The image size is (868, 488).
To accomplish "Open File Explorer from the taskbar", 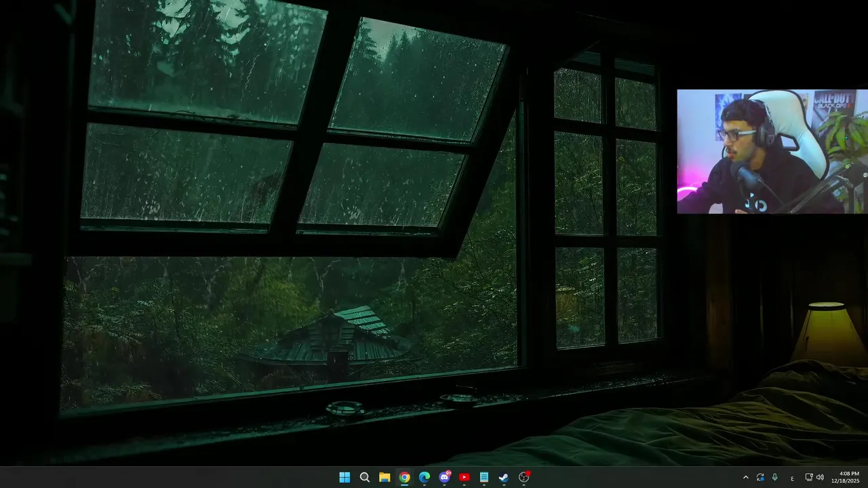I will pos(384,477).
